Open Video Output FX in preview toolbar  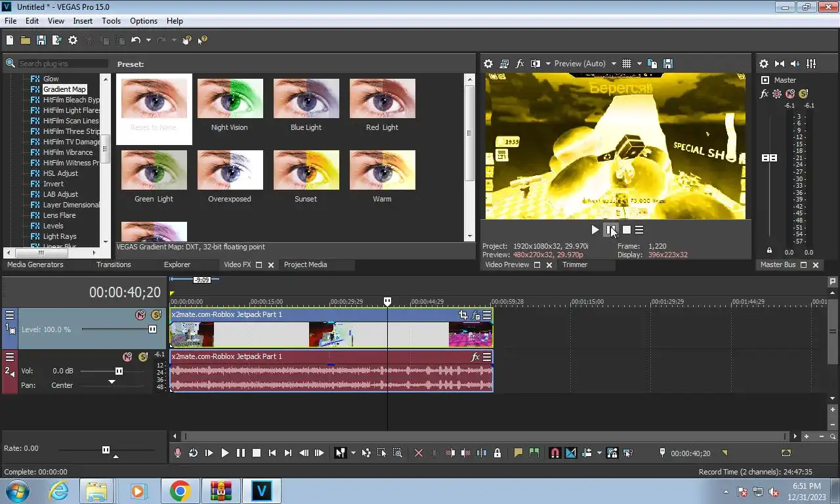[x=520, y=64]
